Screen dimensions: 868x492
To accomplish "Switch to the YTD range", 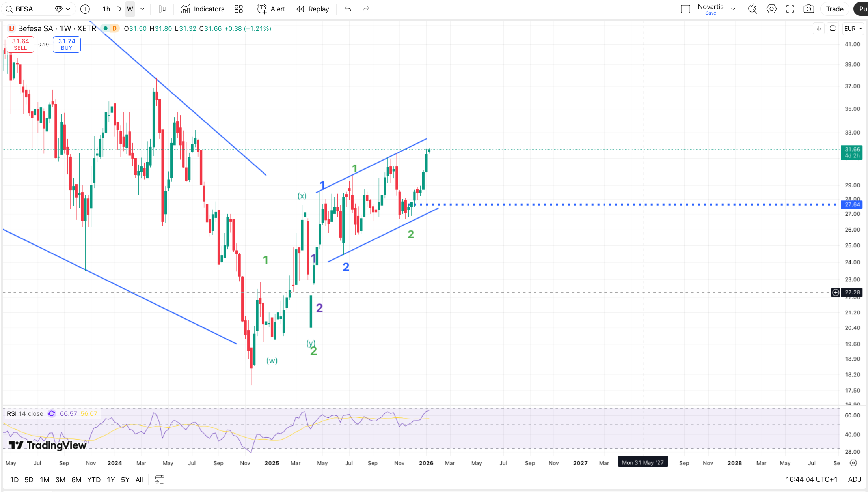I will pyautogui.click(x=93, y=480).
